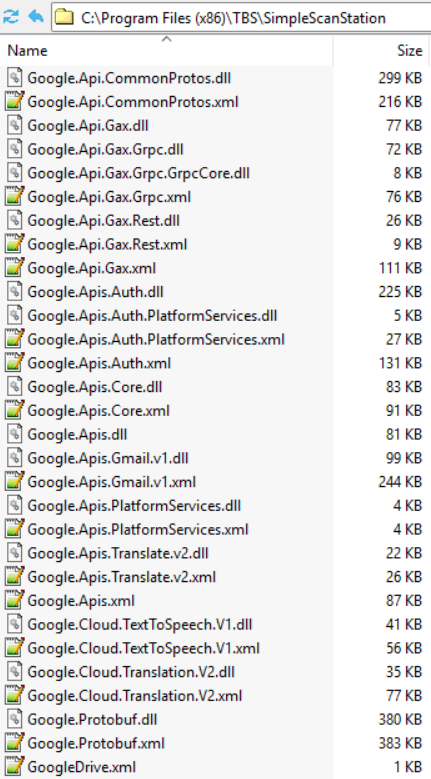Screen dimensions: 431x779
Task: Click the Google.Api.CommonProtos.xml file icon
Action: tap(14, 102)
